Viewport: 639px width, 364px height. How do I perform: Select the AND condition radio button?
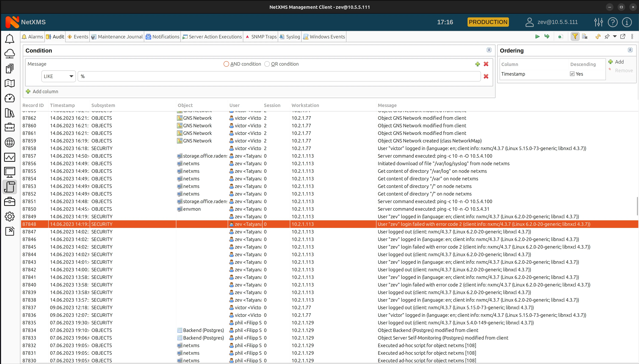[x=226, y=64]
